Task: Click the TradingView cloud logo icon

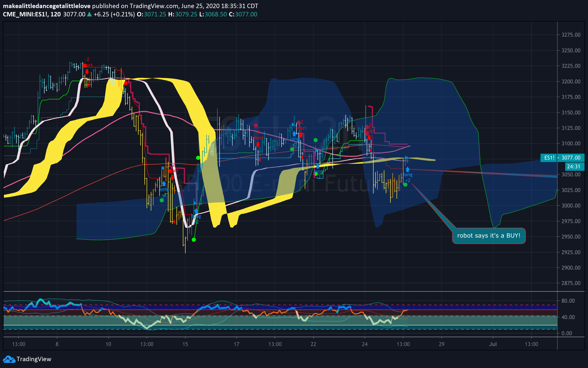Action: [9, 359]
